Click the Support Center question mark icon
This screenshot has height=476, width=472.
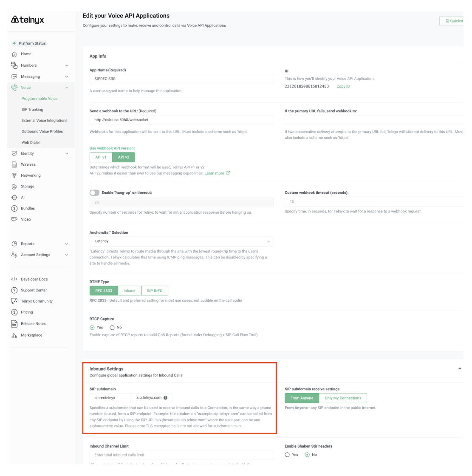[13, 290]
